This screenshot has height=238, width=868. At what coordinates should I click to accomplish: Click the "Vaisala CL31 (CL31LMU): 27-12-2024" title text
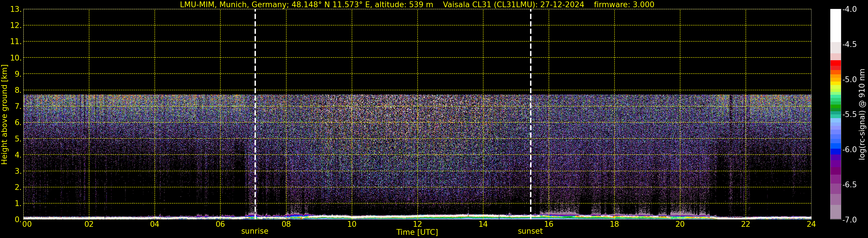[x=514, y=4]
